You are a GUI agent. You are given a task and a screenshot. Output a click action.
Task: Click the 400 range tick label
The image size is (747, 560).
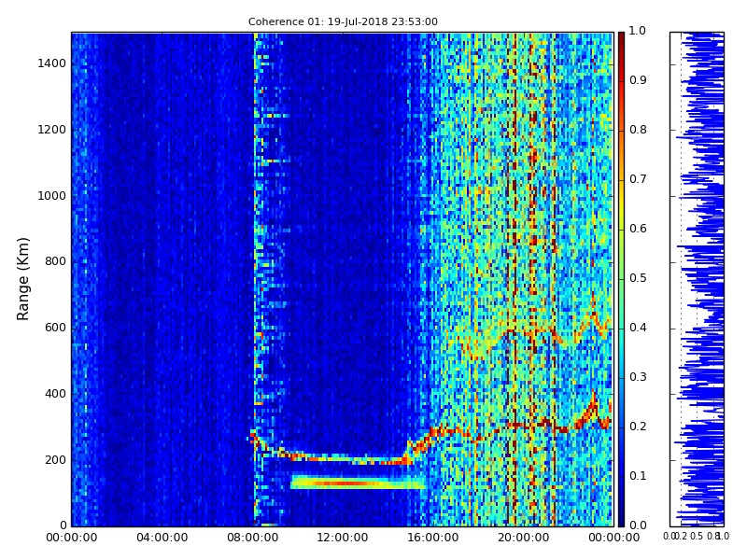[x=55, y=394]
